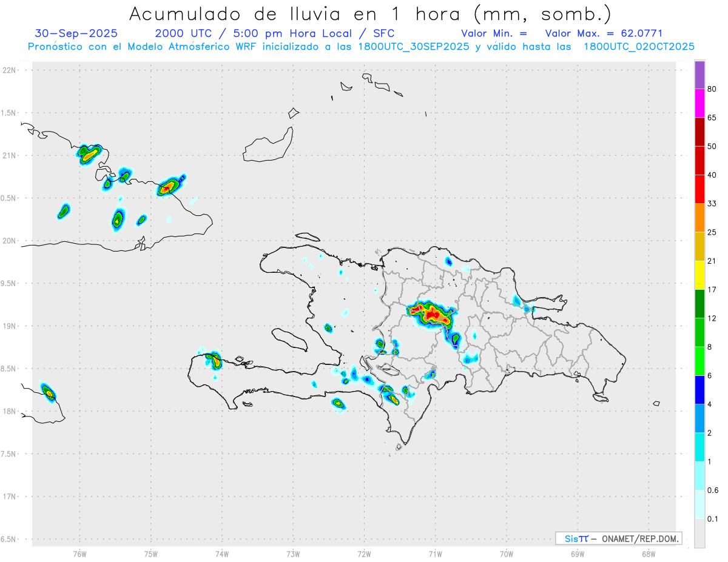The height and width of the screenshot is (562, 728).
Task: Click the gray swatch at the colorbar bottom
Action: 699,534
